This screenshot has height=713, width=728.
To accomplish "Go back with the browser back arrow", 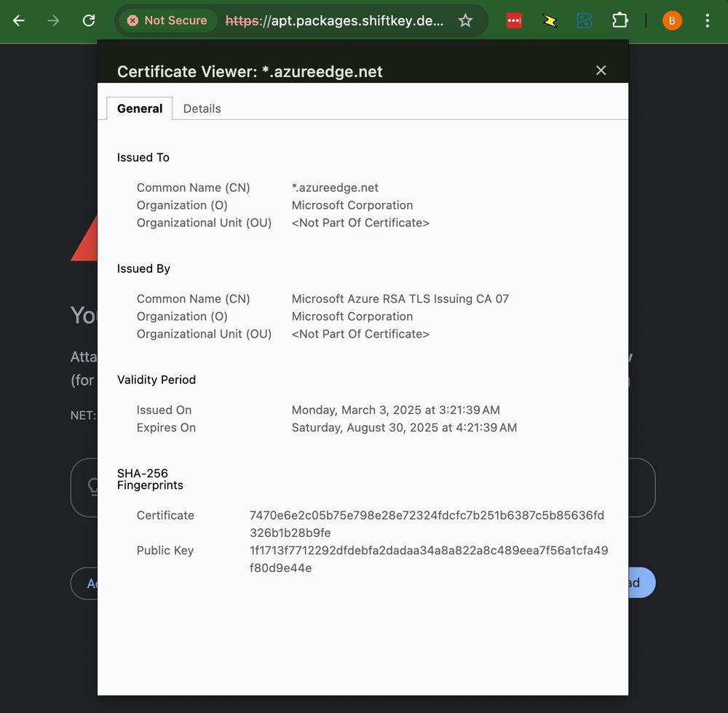I will coord(19,20).
